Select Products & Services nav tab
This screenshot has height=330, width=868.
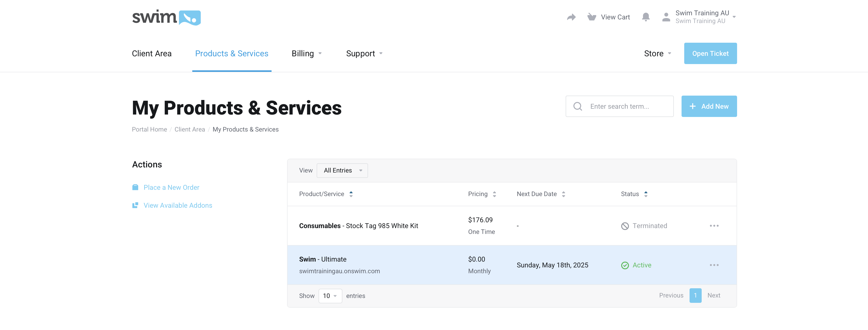tap(232, 54)
